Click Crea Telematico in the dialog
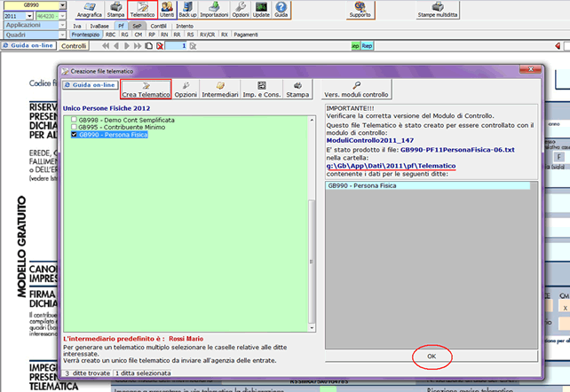This screenshot has height=392, width=570. point(146,90)
